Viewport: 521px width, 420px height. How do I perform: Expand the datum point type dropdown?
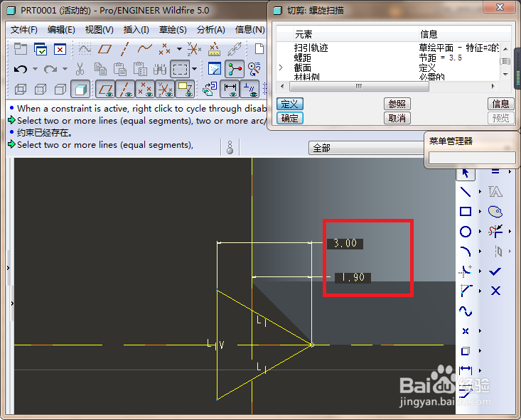(179, 49)
